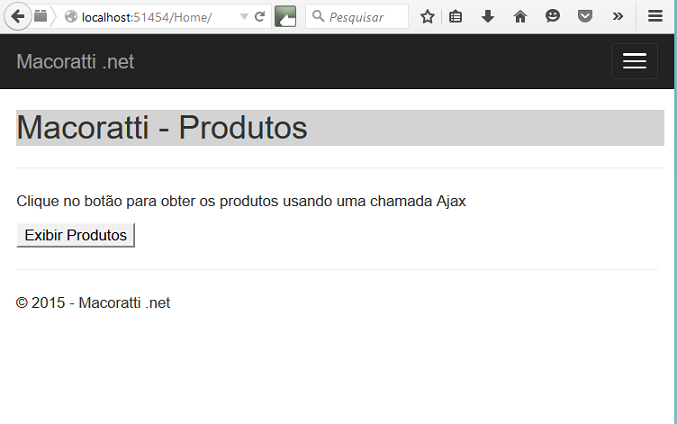Open the Firefox hamburger menu
Viewport: 677px width, 424px height.
[x=655, y=17]
